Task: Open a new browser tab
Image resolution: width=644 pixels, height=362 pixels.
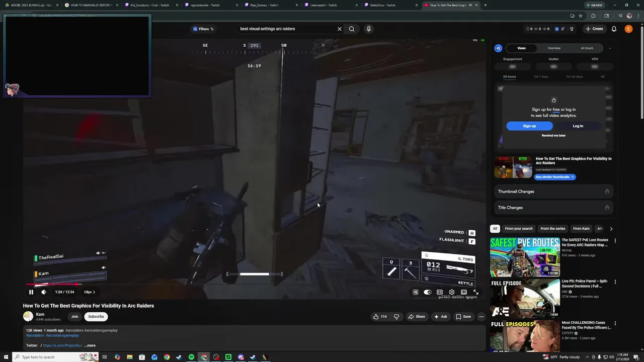Action: pyautogui.click(x=485, y=5)
